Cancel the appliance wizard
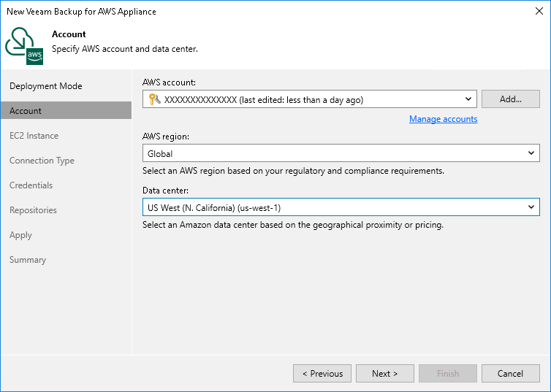This screenshot has width=551, height=392. pyautogui.click(x=510, y=374)
